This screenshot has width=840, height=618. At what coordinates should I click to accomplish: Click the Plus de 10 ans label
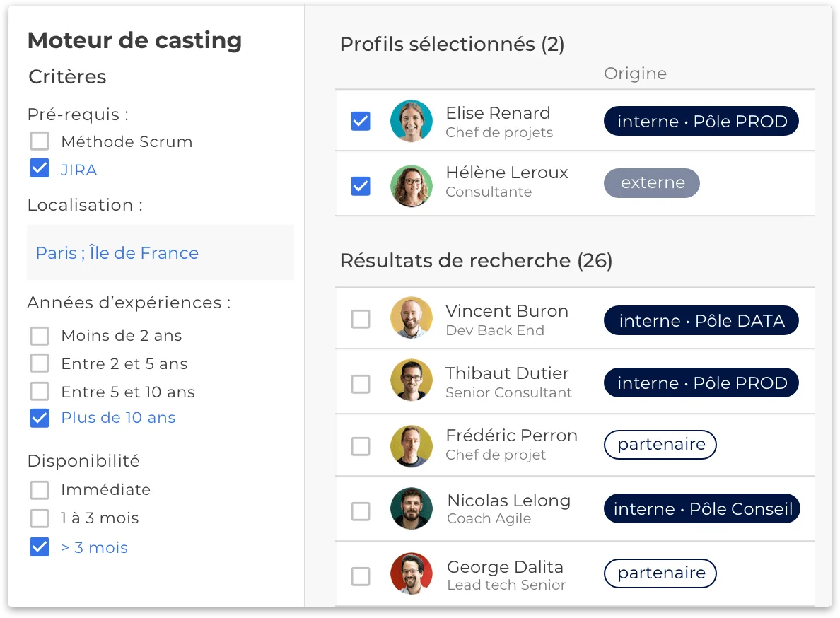118,418
